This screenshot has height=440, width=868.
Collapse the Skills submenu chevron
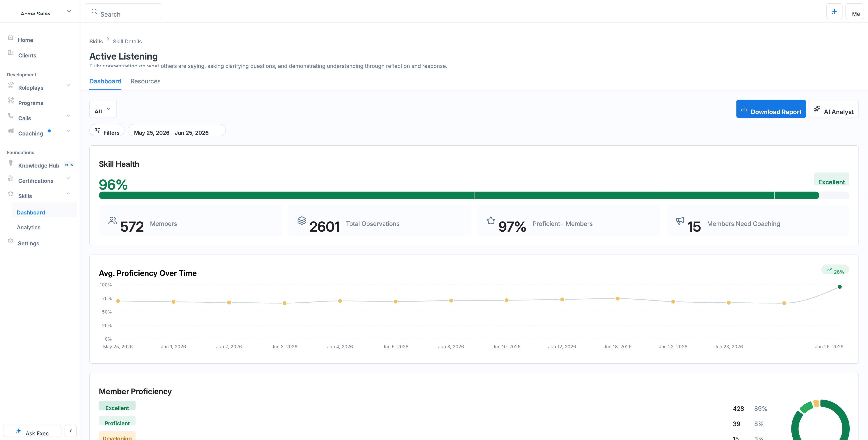(x=68, y=193)
